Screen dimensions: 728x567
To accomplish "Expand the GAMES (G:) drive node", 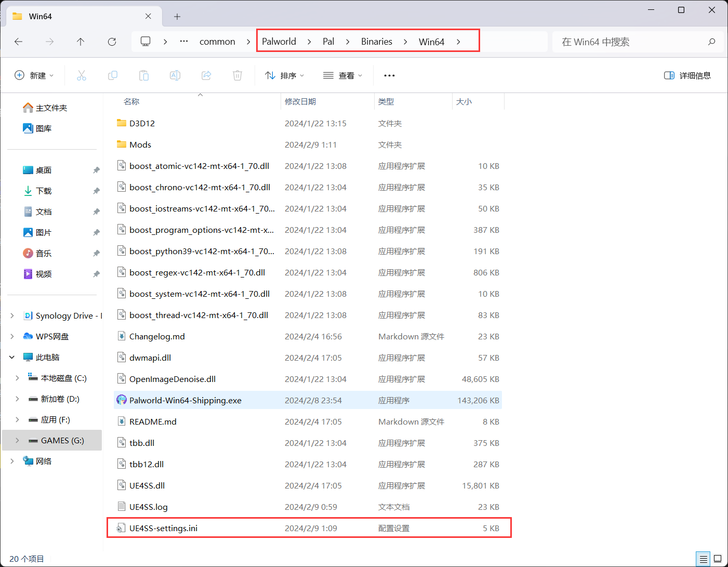I will 17,440.
